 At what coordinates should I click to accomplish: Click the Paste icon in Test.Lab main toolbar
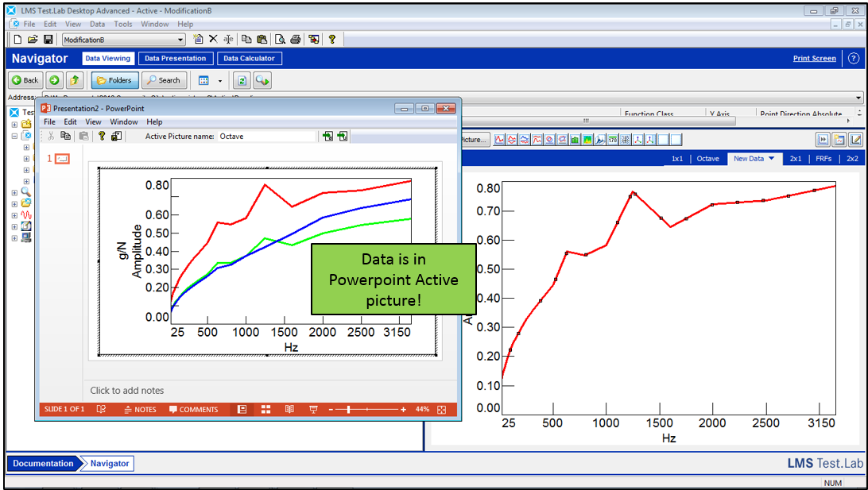click(x=262, y=39)
